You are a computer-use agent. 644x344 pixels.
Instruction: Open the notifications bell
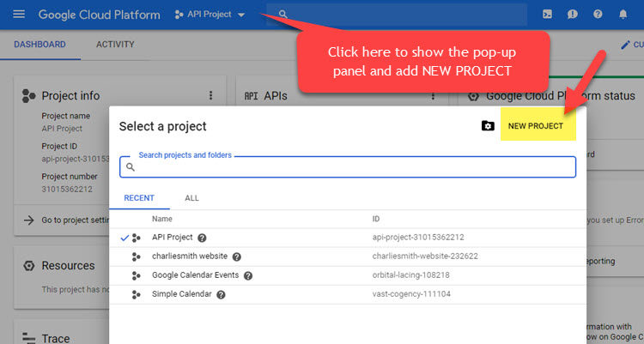click(x=623, y=15)
